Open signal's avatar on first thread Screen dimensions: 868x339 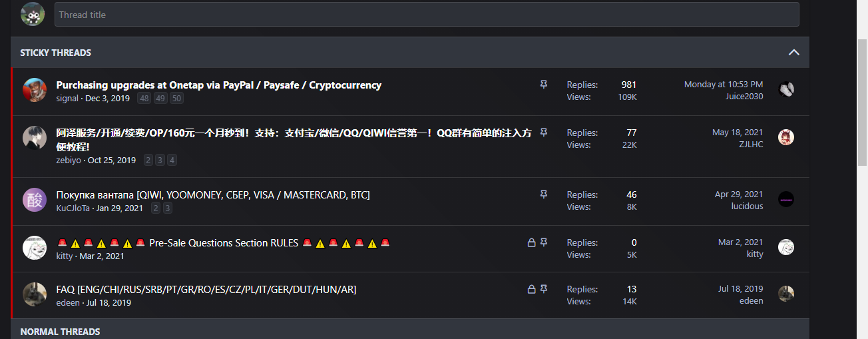[x=35, y=90]
